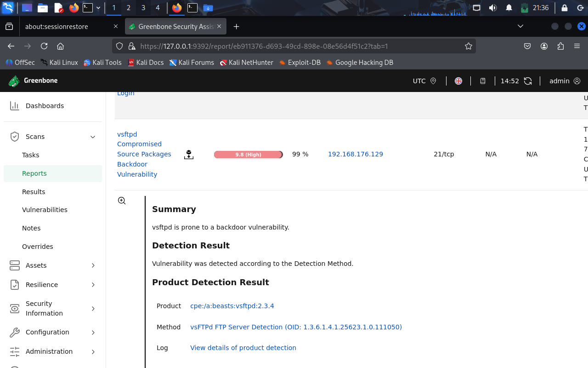Open Firefox tracking protection shield in address bar

point(119,46)
